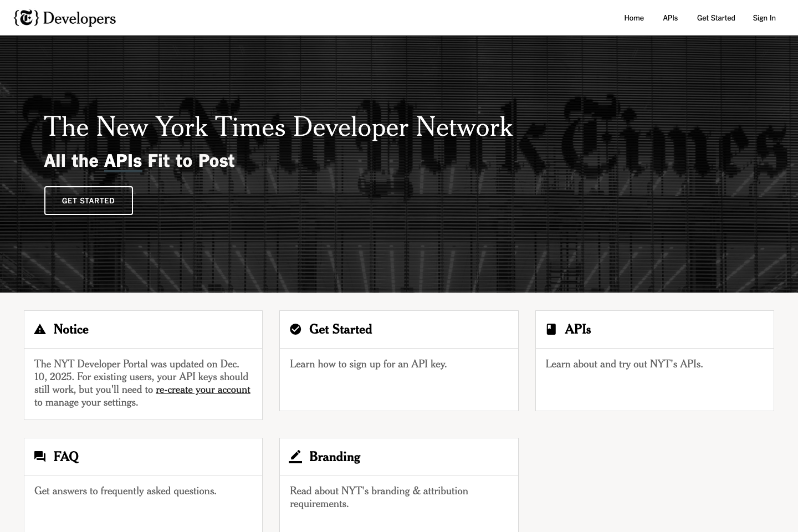Click the warning triangle icon on Notice card
798x532 pixels.
[39, 329]
